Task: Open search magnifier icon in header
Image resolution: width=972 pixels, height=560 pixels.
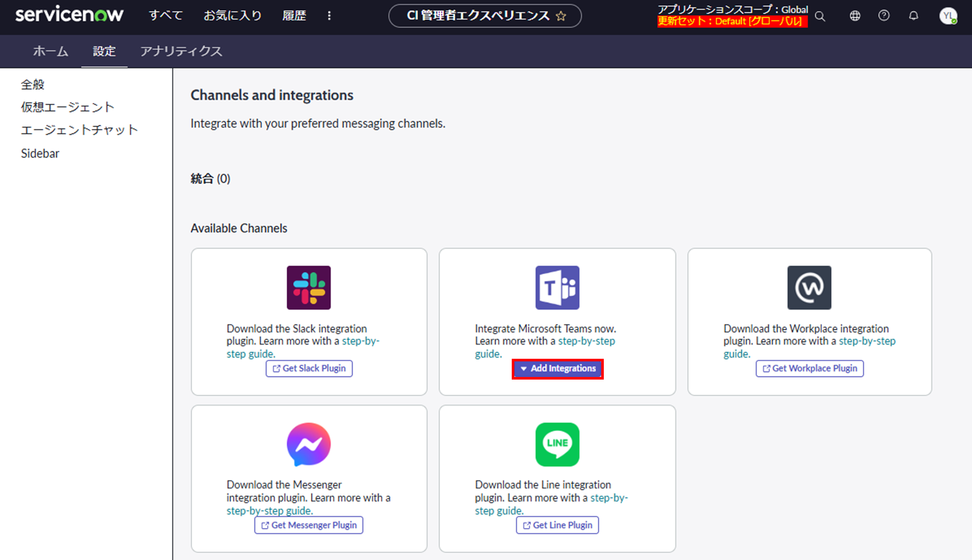Action: click(820, 16)
